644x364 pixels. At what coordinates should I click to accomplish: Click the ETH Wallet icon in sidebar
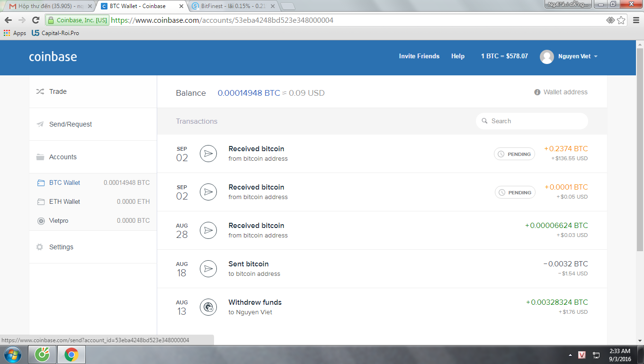click(40, 201)
